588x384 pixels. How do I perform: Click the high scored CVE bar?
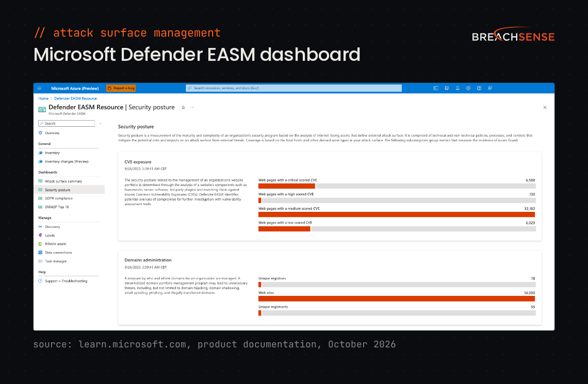click(397, 201)
